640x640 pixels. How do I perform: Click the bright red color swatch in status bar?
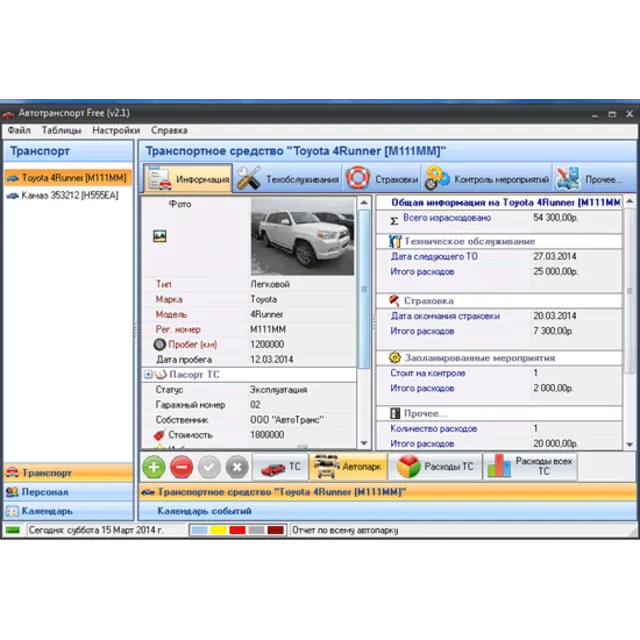(x=238, y=530)
